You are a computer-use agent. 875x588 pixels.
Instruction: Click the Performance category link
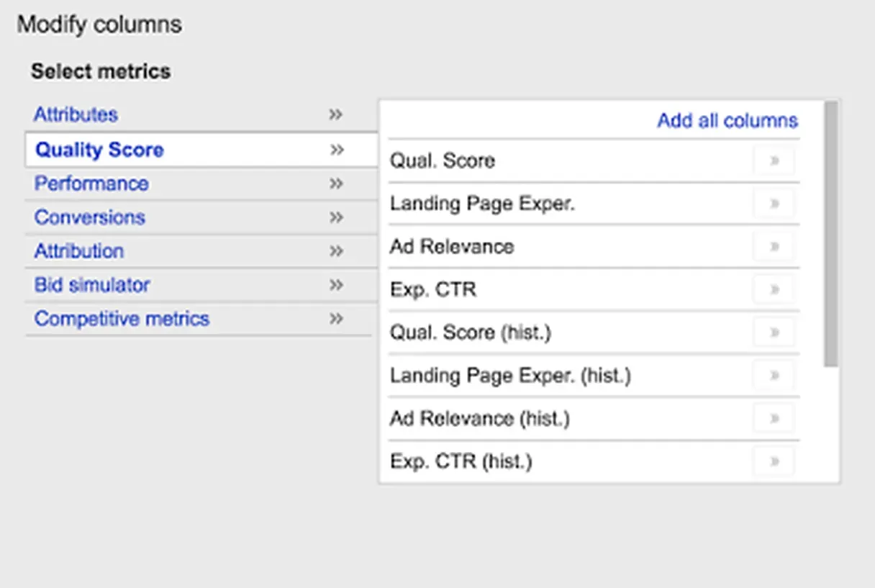pos(91,184)
